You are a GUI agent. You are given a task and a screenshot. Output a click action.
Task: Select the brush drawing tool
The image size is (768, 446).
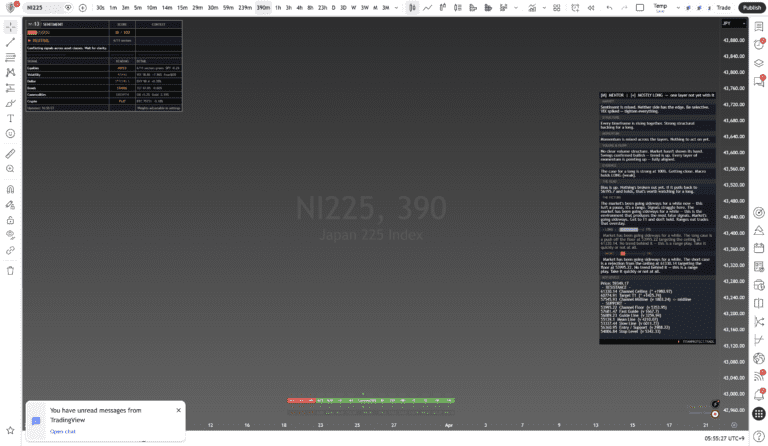pos(10,103)
